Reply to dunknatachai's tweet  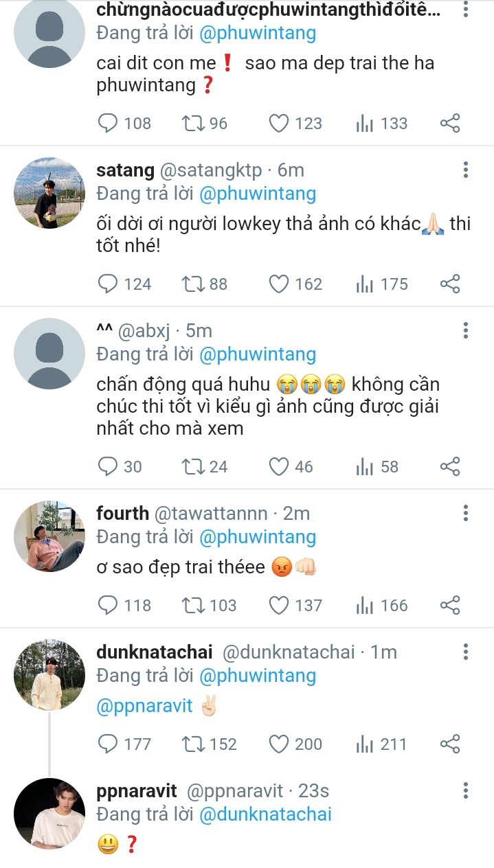(x=109, y=744)
